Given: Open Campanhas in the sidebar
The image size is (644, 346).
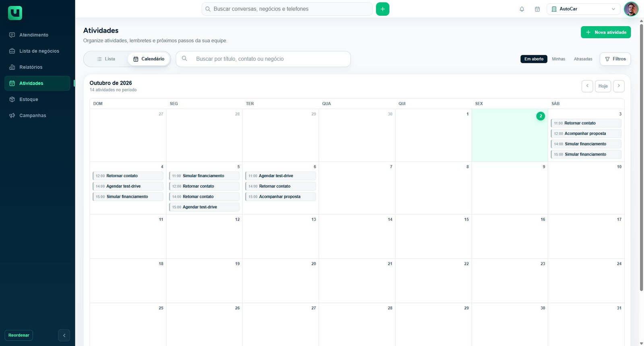Looking at the screenshot, I should point(37,116).
